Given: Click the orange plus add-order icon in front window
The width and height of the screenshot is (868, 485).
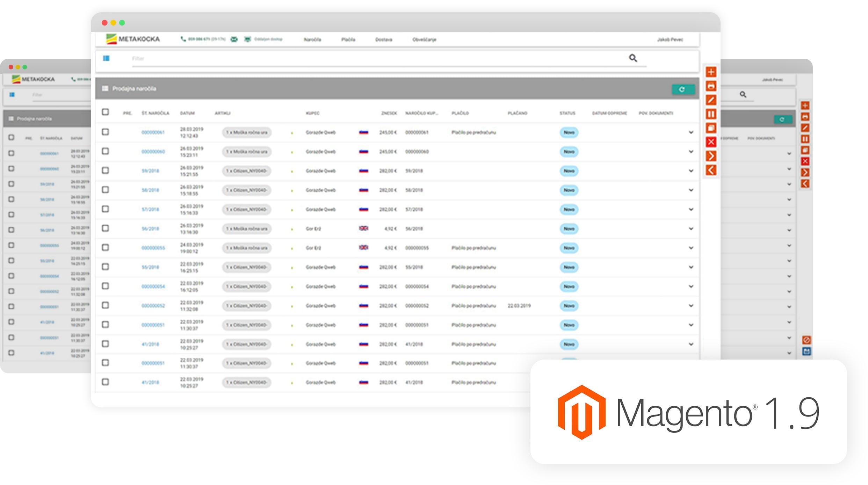Looking at the screenshot, I should pyautogui.click(x=711, y=72).
